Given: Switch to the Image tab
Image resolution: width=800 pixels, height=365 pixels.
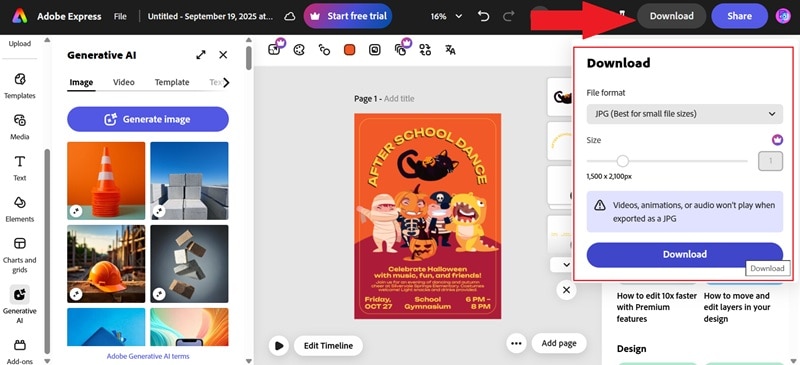Looking at the screenshot, I should click(81, 82).
